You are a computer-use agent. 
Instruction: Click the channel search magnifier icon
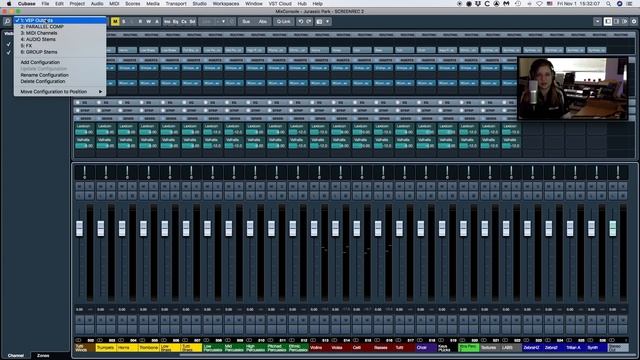click(x=7, y=21)
